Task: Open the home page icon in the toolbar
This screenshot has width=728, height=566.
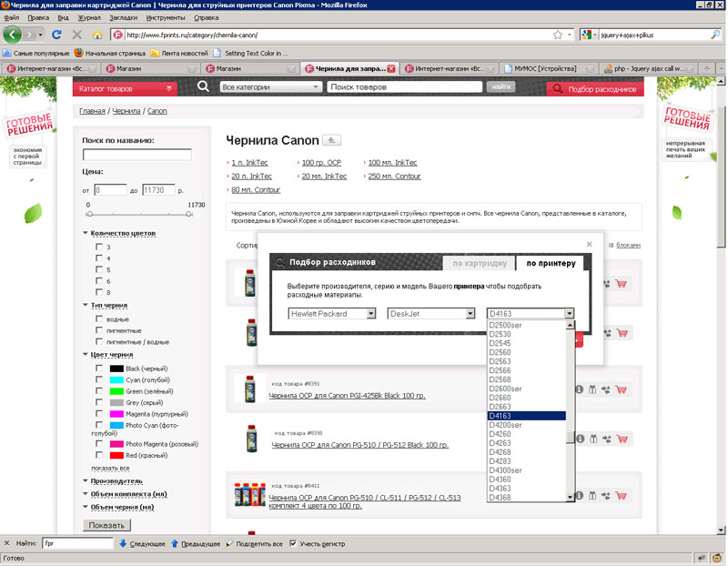Action: pyautogui.click(x=97, y=35)
